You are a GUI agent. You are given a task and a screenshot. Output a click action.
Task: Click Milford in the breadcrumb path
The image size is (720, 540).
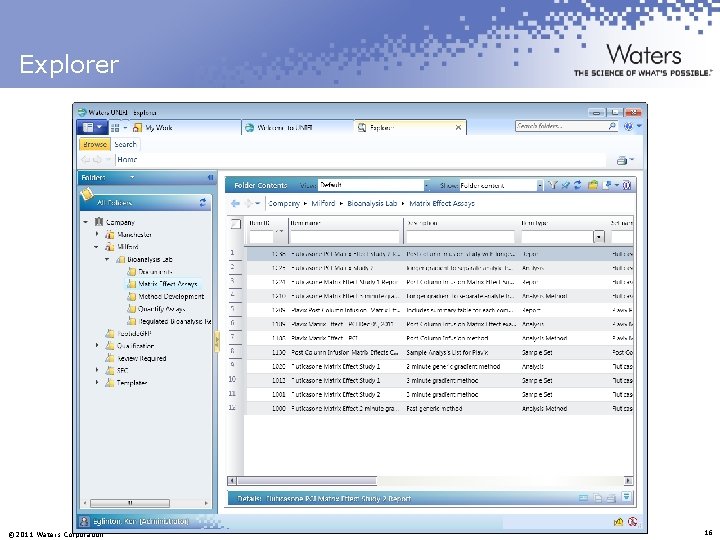(323, 203)
